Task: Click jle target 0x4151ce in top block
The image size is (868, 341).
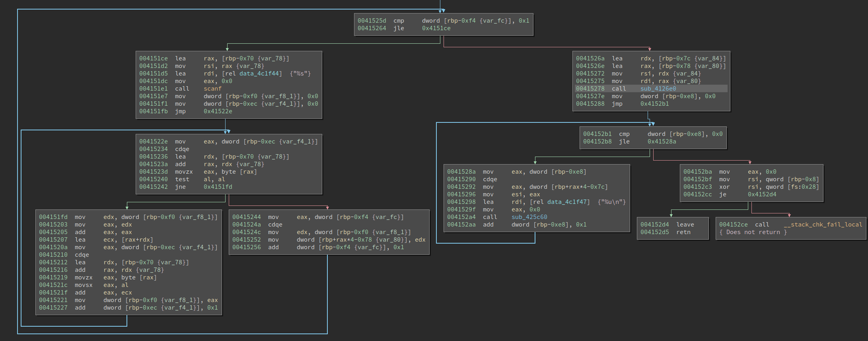Action: pyautogui.click(x=436, y=28)
